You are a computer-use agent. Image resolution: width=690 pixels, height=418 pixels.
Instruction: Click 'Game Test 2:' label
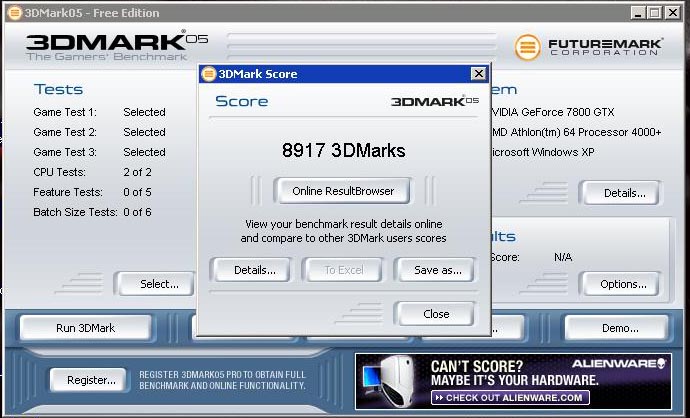tap(65, 132)
